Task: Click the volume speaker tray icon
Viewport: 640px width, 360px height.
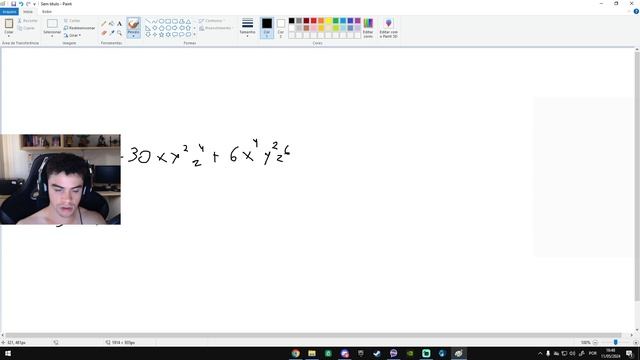Action: tap(572, 353)
